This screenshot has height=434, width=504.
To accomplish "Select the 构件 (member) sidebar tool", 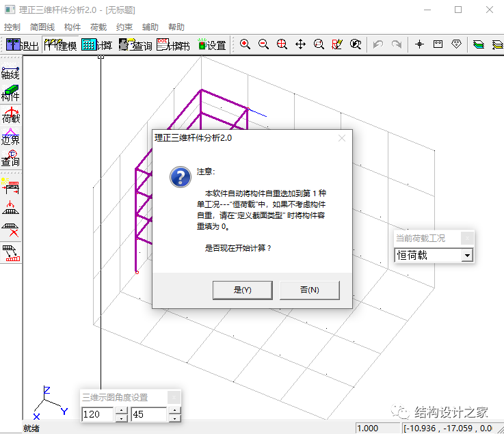I will click(10, 94).
